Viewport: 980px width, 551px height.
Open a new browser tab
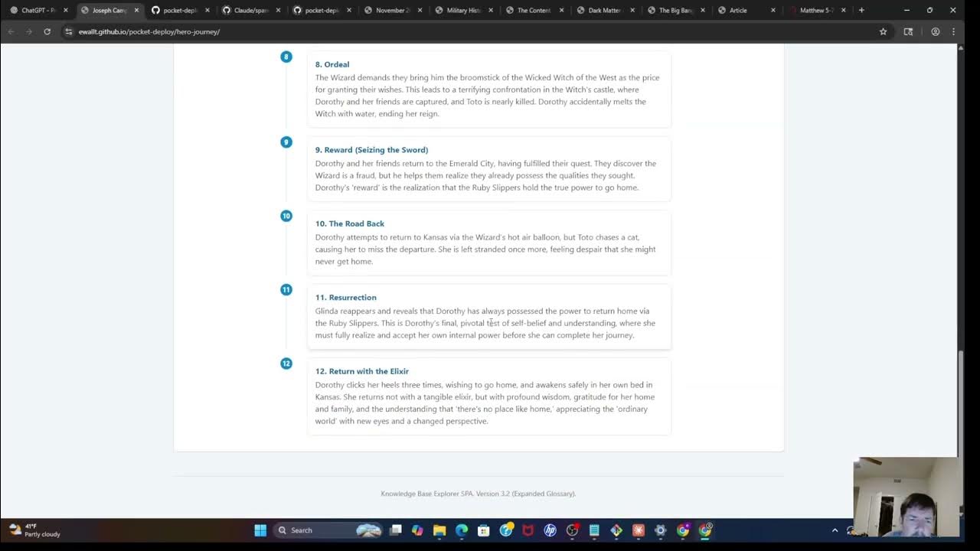coord(861,10)
